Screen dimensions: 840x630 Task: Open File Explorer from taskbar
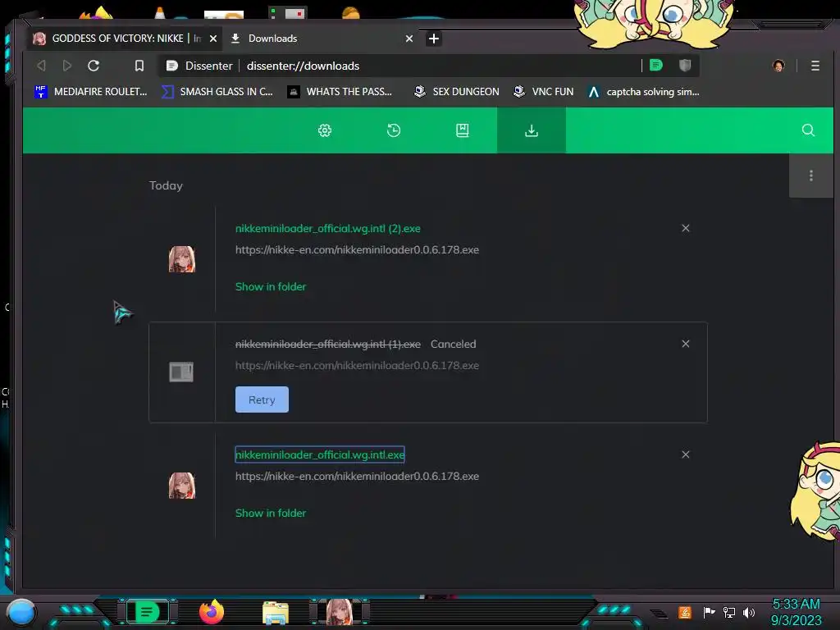click(276, 613)
